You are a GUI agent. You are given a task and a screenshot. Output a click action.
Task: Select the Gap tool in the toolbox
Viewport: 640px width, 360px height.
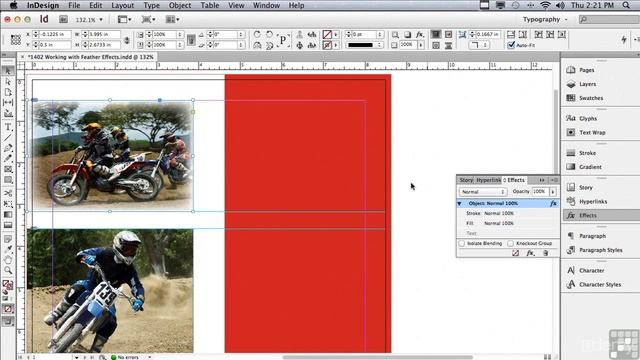[8, 102]
